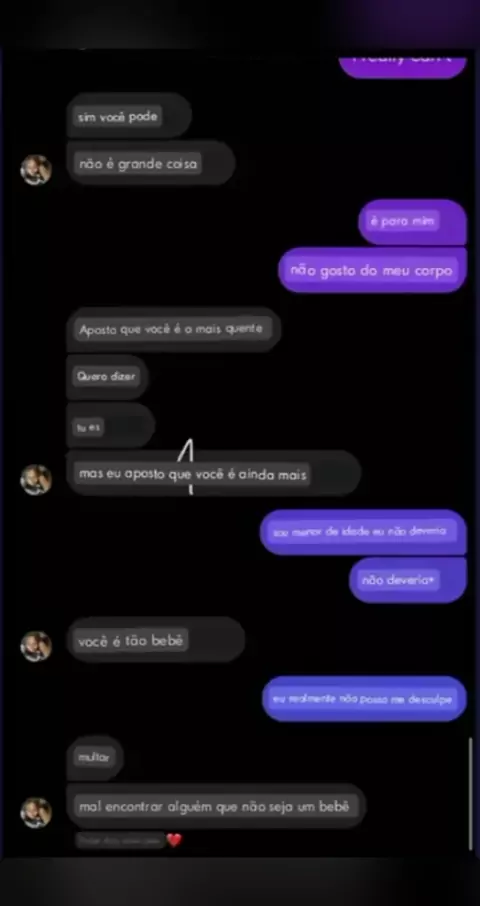Screen dimensions: 480x906
Task: Open the profile picture next to "mas eu aposto" message
Action: click(36, 480)
